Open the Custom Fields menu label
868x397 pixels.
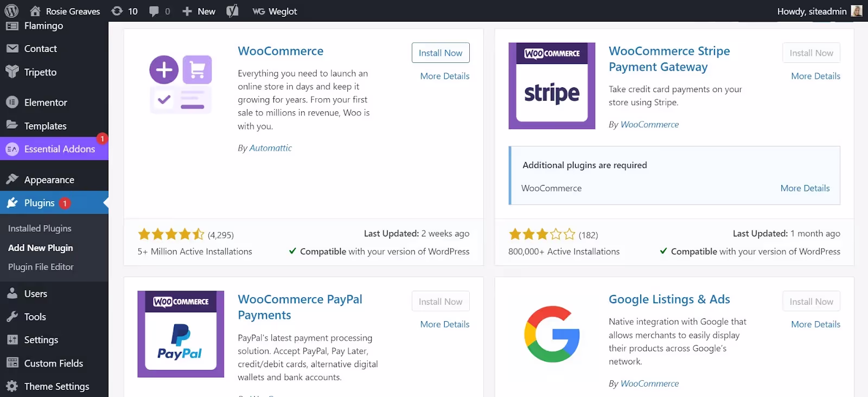coord(54,363)
